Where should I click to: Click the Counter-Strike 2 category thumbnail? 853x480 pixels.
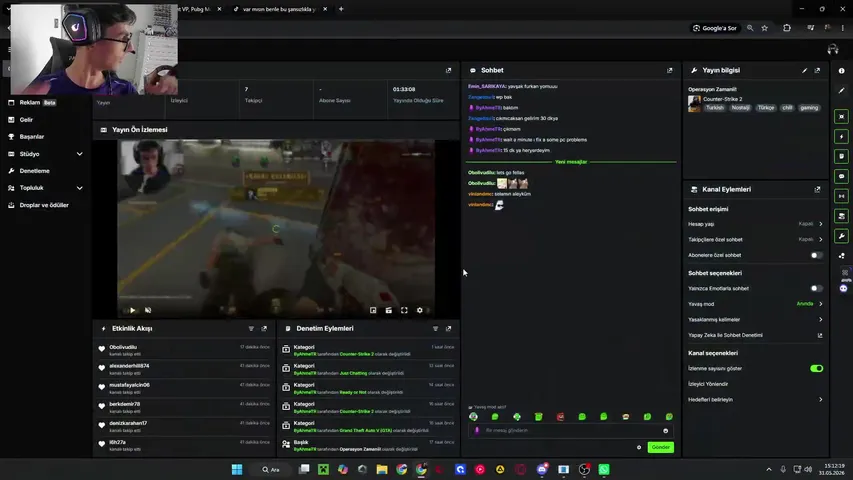[x=694, y=103]
